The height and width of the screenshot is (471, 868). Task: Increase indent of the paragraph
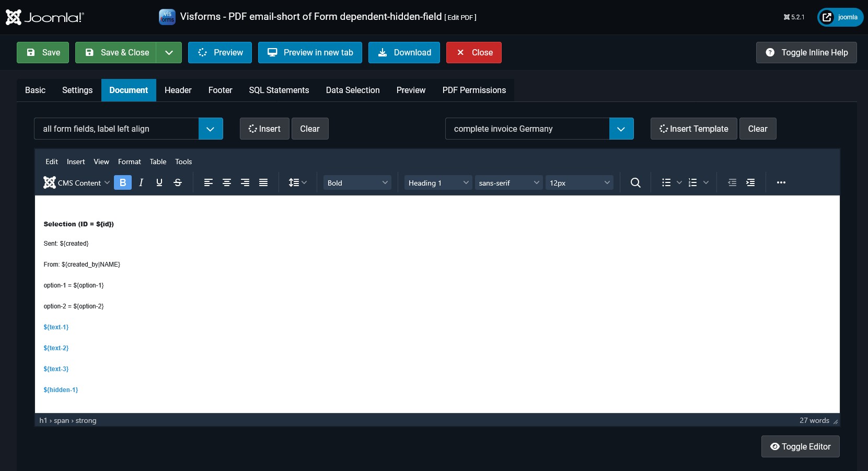pos(750,182)
